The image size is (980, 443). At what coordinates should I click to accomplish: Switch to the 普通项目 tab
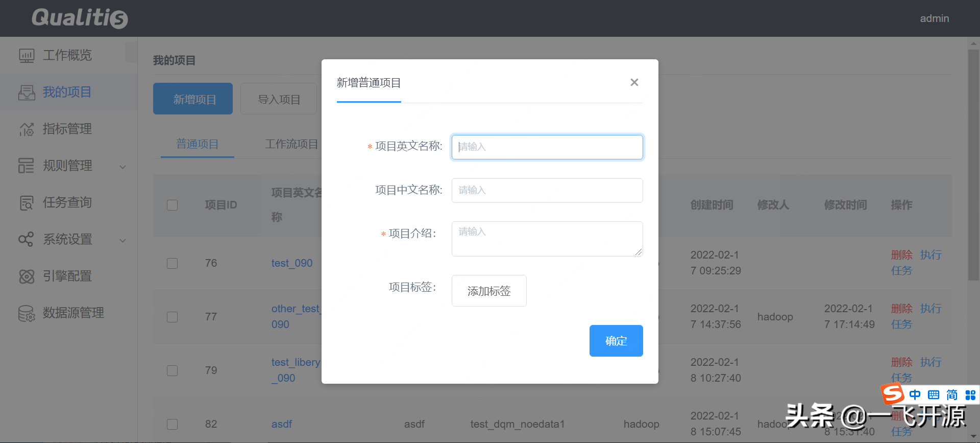pos(198,144)
